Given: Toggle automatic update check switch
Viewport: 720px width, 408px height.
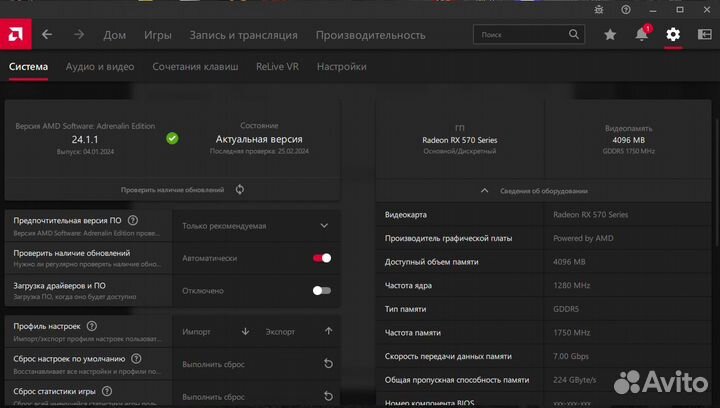Looking at the screenshot, I should coord(322,258).
